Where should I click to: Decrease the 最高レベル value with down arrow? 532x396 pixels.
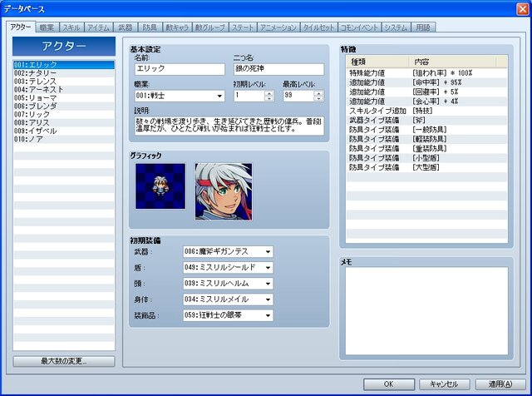click(x=318, y=99)
